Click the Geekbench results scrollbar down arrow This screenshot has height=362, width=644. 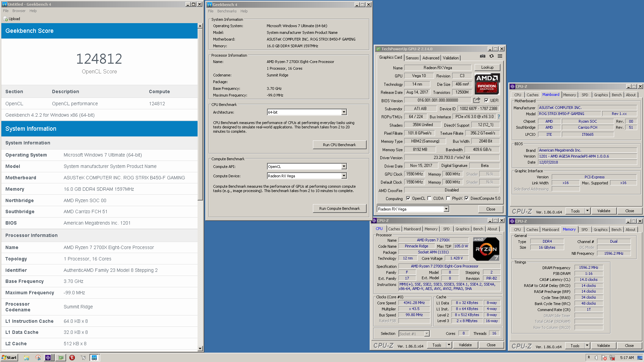200,349
